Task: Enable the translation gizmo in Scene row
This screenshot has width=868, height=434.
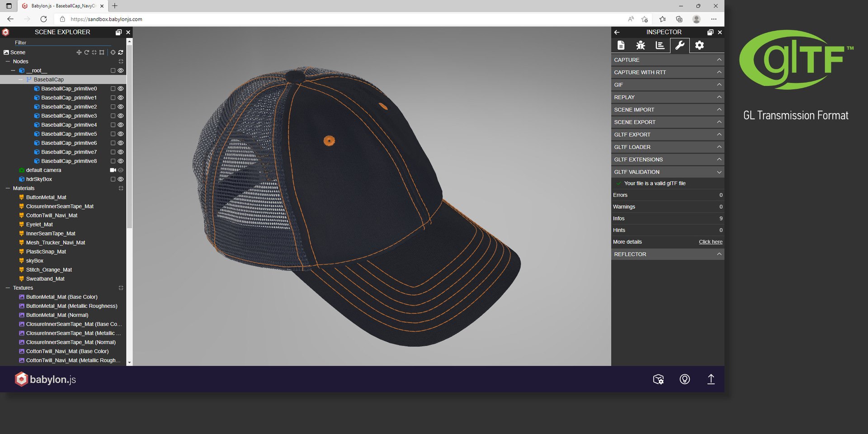Action: [79, 52]
